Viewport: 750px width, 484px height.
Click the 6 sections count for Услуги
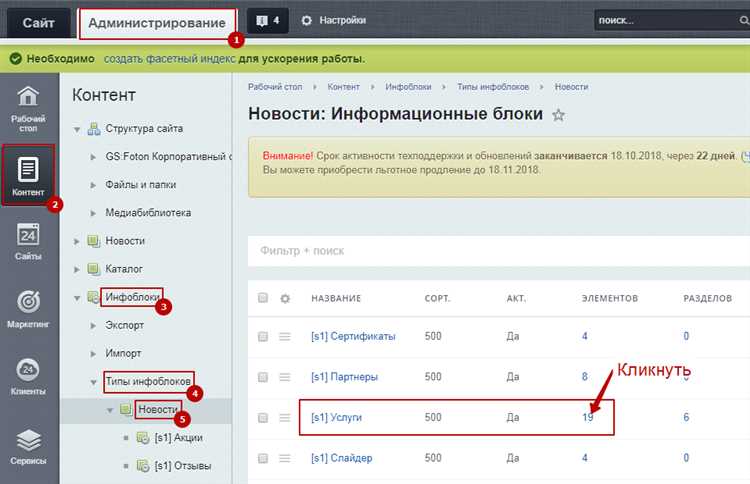(x=686, y=418)
